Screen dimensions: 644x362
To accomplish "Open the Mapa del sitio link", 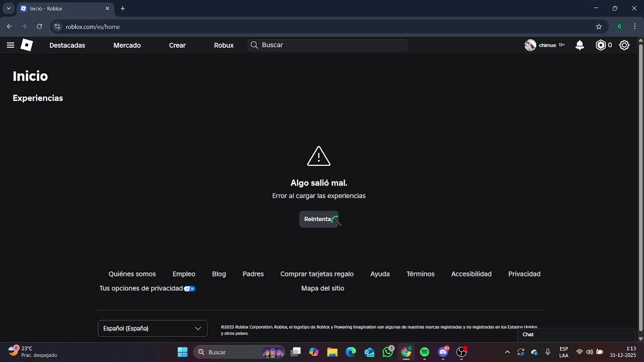I will point(323,289).
